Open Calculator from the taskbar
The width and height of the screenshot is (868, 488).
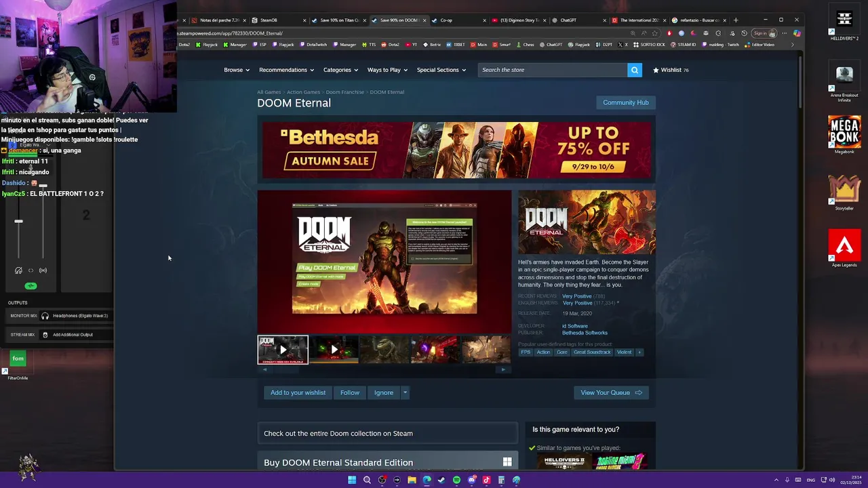click(501, 480)
